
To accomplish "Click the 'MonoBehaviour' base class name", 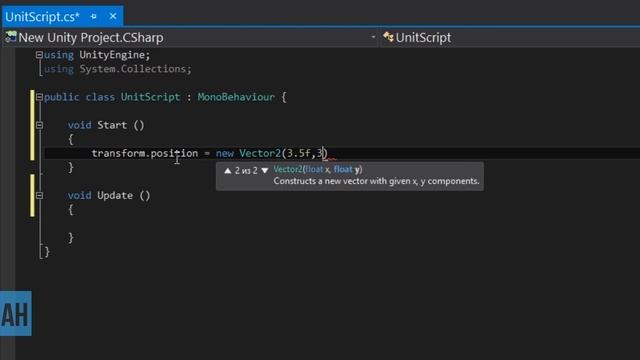I will 236,97.
